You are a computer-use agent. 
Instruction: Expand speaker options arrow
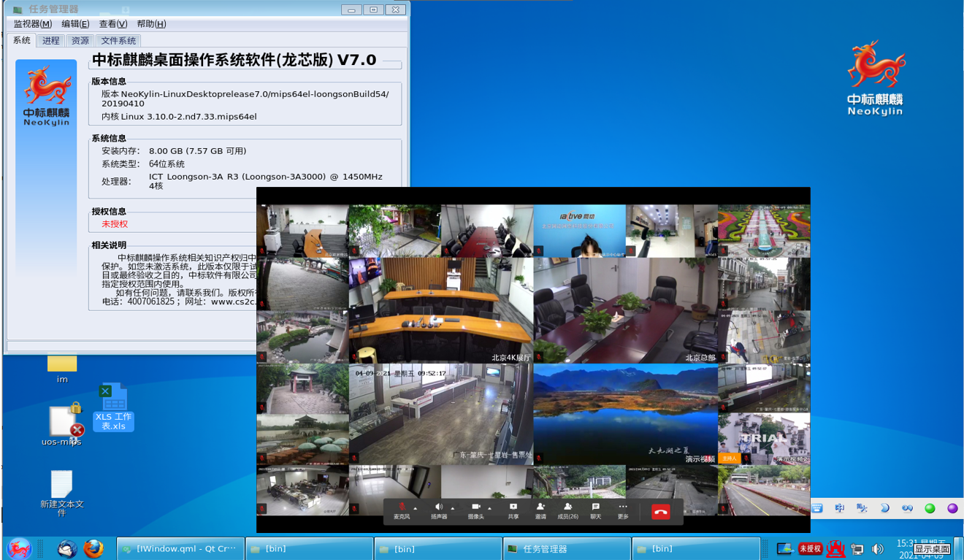(453, 508)
